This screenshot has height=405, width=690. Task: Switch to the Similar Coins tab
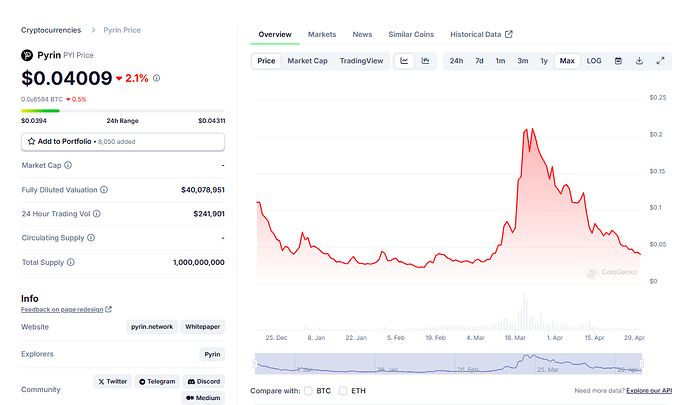pos(411,34)
